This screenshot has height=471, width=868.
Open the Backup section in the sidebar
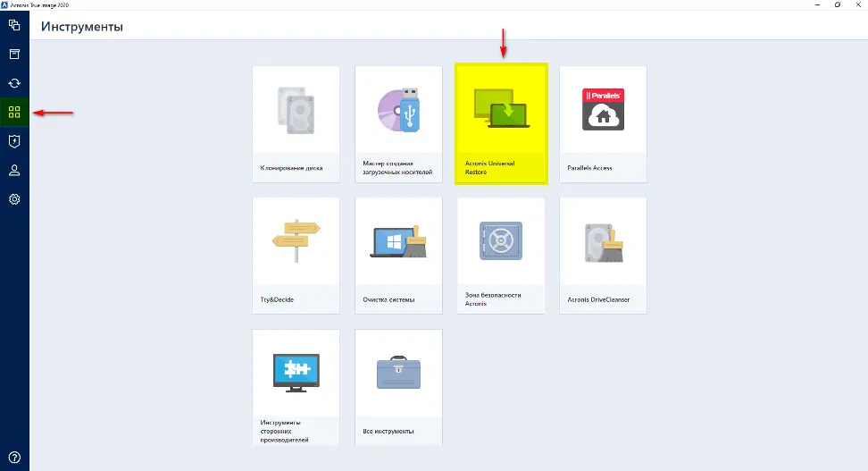tap(14, 25)
